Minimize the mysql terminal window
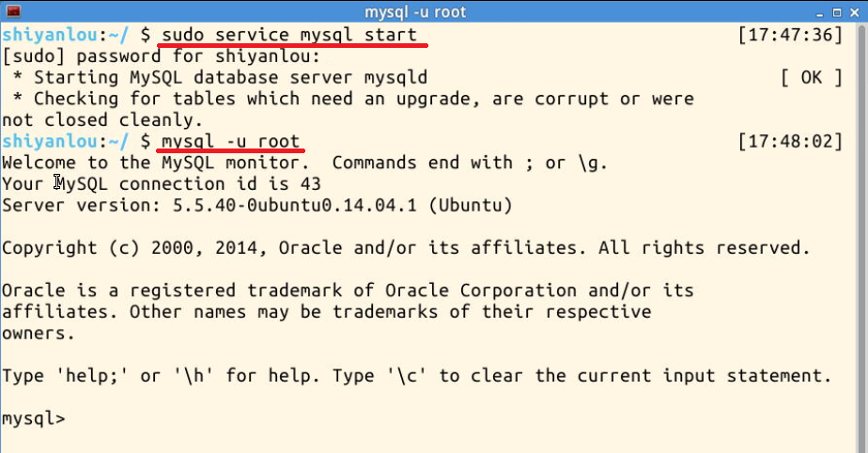 [x=820, y=12]
